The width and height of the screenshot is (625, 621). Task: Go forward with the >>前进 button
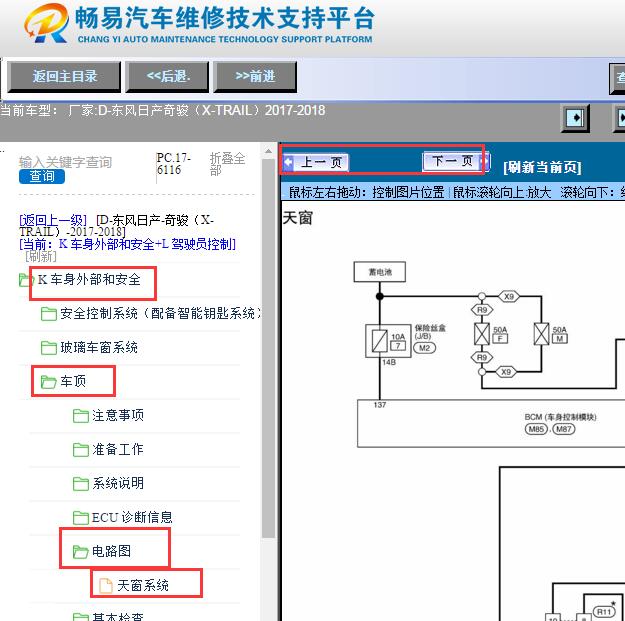click(x=255, y=77)
